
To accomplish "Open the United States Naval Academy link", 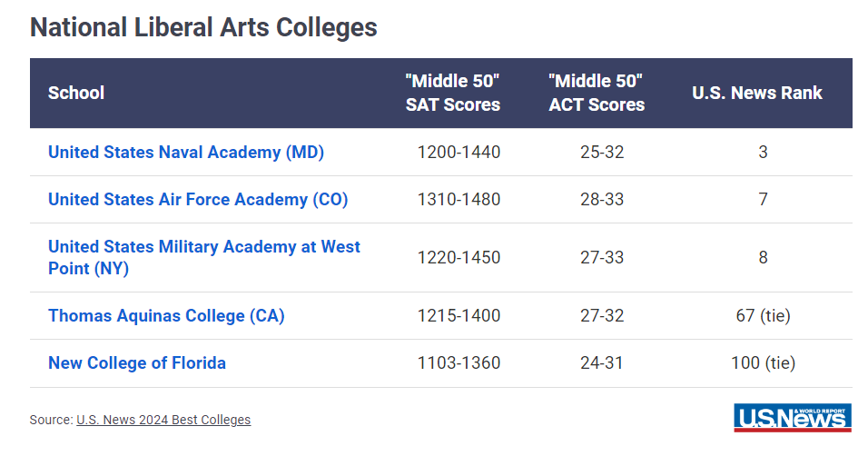I will point(186,153).
